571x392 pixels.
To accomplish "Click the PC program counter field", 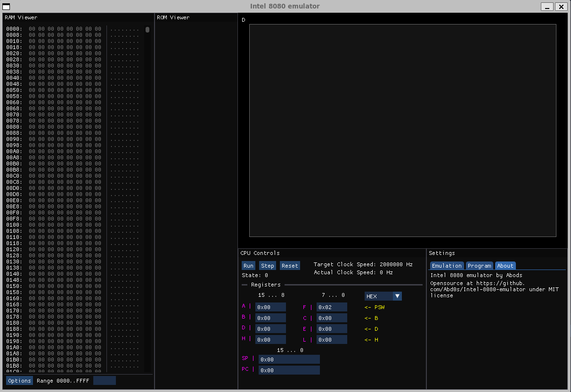I will [x=289, y=370].
